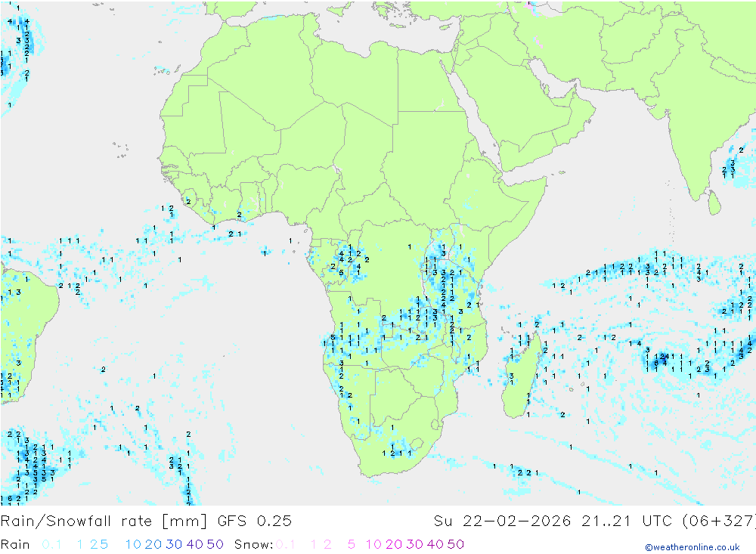This screenshot has width=756, height=554.
Task: Click Sri Lanka island on the map
Action: pyautogui.click(x=714, y=203)
